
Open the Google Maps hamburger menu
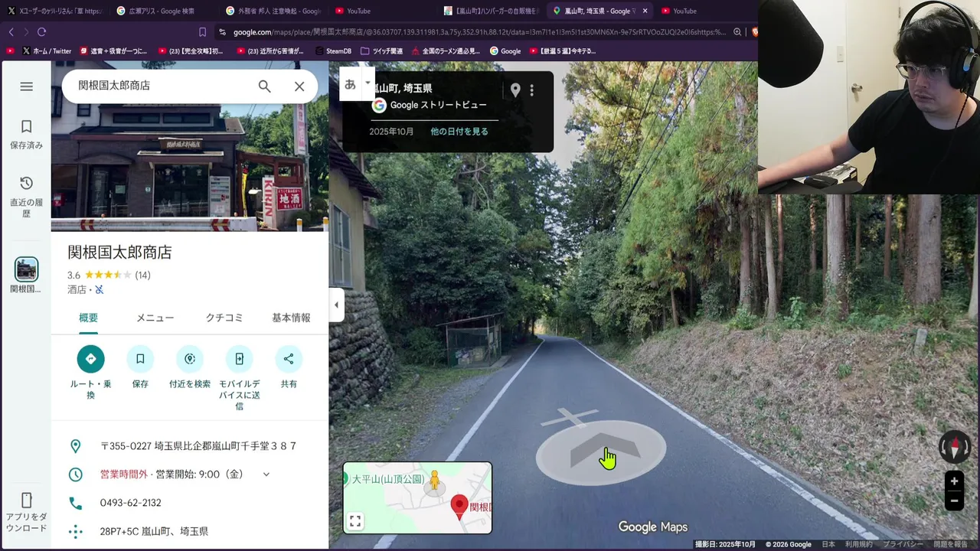coord(26,86)
